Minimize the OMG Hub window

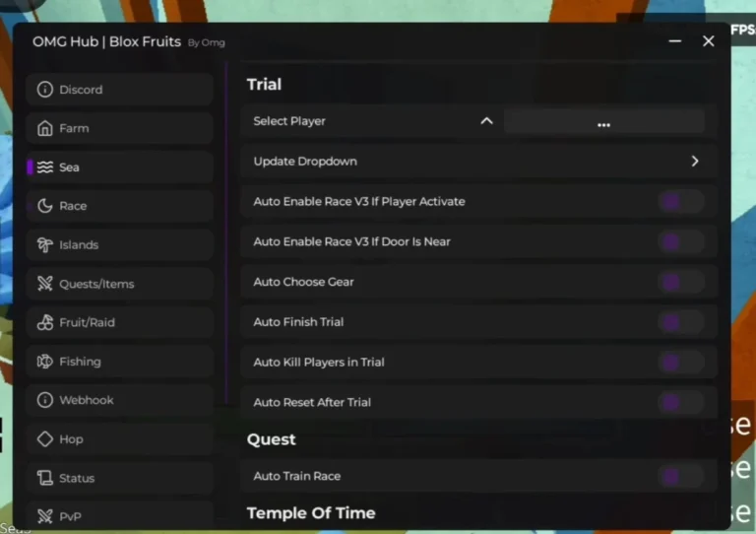click(675, 41)
